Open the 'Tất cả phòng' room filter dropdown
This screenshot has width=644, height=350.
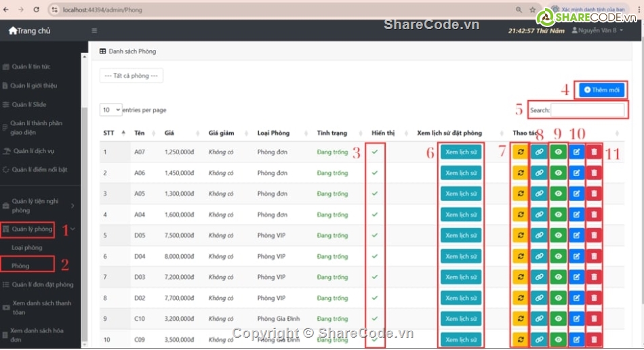[x=132, y=76]
